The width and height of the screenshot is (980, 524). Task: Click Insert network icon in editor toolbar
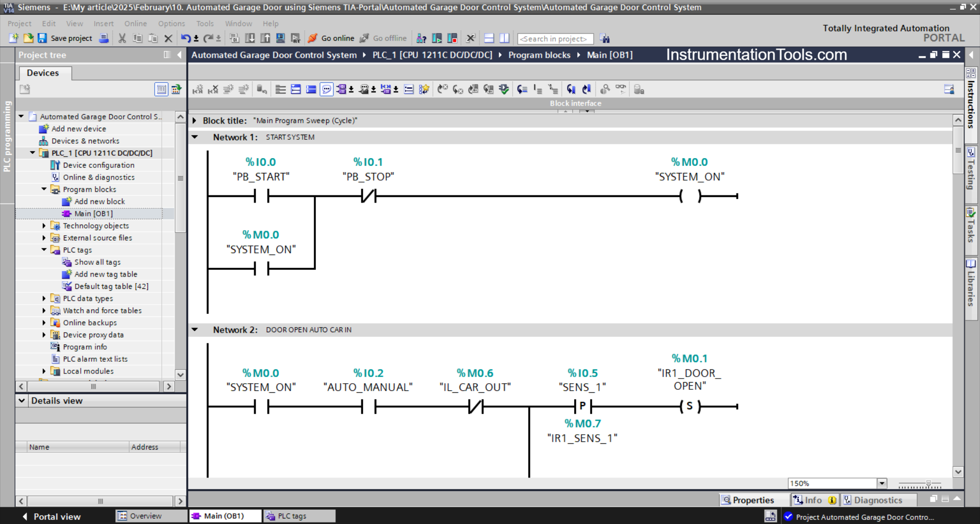(x=198, y=89)
